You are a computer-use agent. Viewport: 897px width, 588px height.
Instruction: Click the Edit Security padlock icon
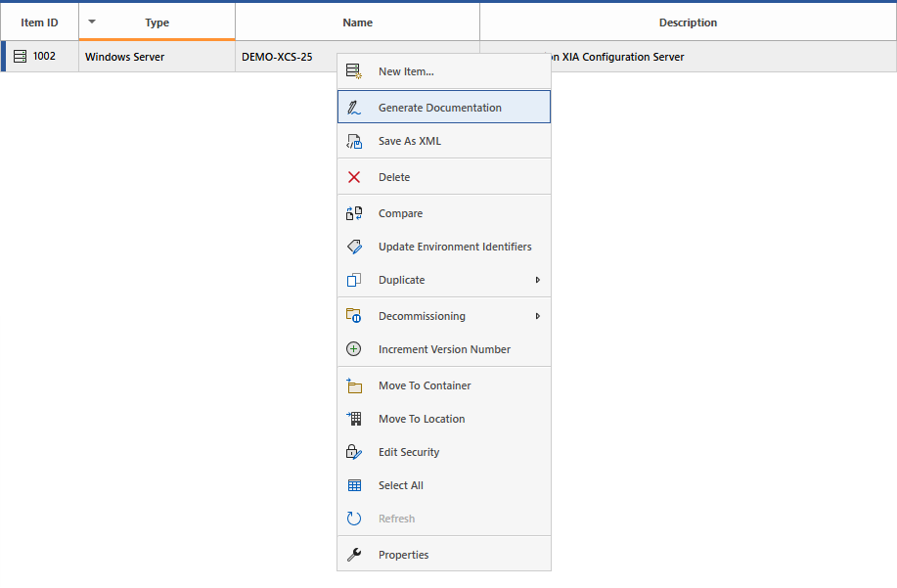[354, 452]
